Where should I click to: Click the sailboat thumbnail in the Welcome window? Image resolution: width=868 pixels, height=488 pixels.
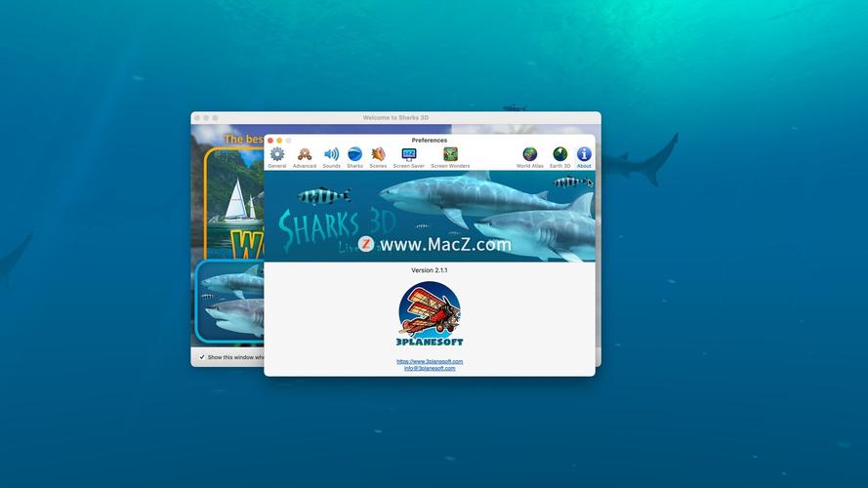point(234,203)
